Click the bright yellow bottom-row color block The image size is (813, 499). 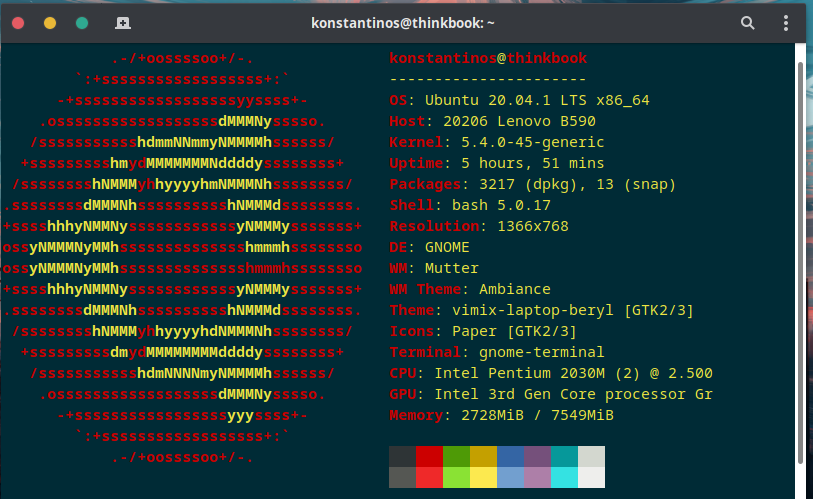pos(483,477)
